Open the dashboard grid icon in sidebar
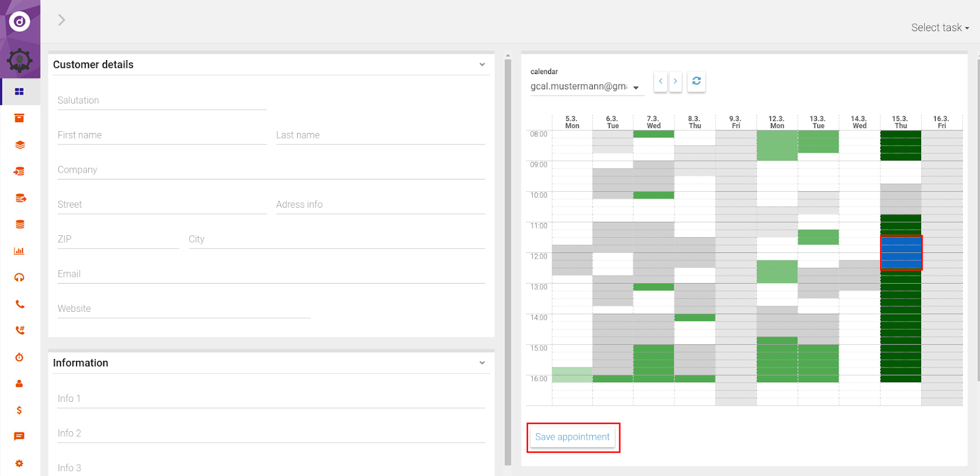The image size is (980, 476). click(19, 91)
